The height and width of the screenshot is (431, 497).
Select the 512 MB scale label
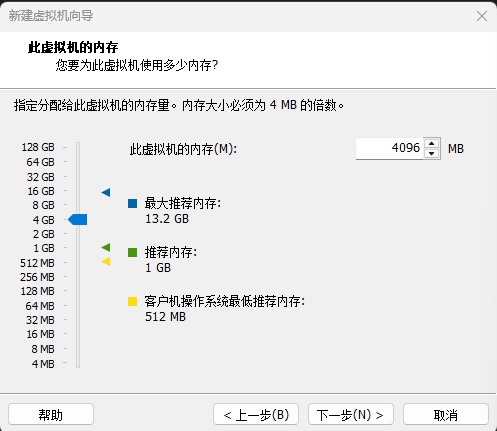[x=37, y=263]
